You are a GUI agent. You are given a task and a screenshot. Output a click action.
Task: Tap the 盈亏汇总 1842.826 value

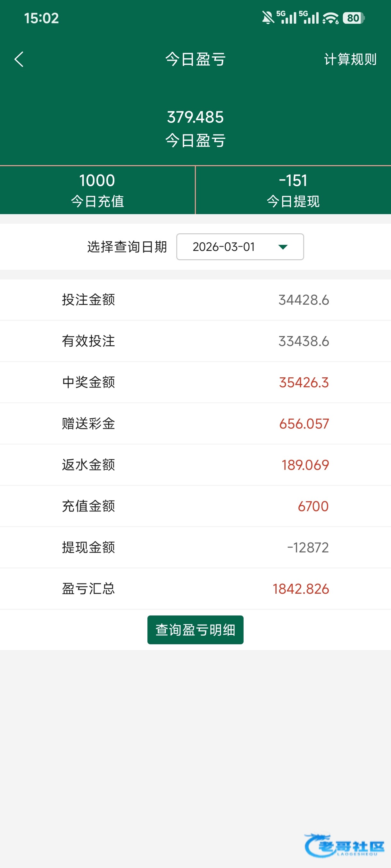(301, 589)
